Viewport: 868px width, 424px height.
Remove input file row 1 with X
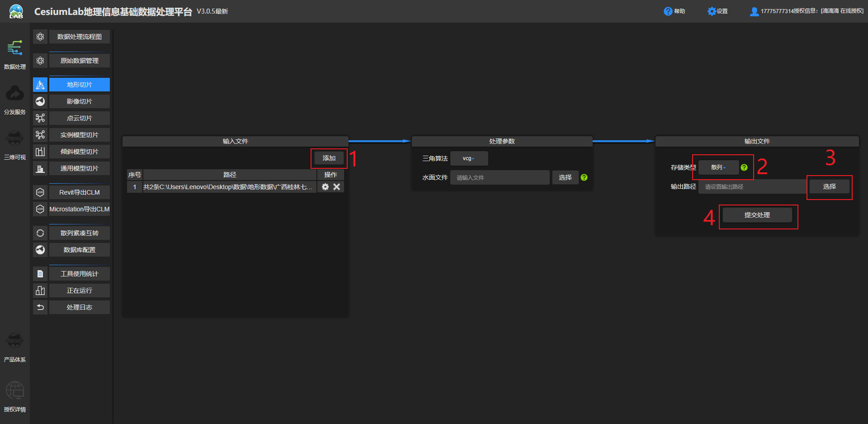337,186
